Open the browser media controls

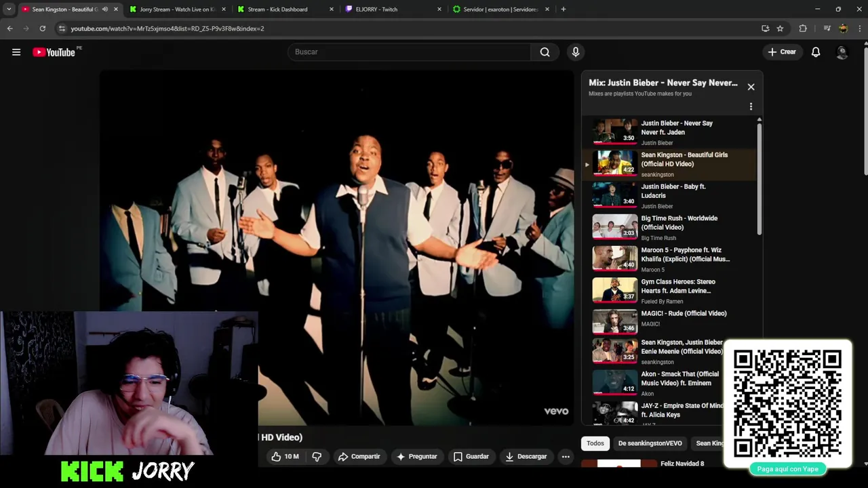pyautogui.click(x=827, y=28)
